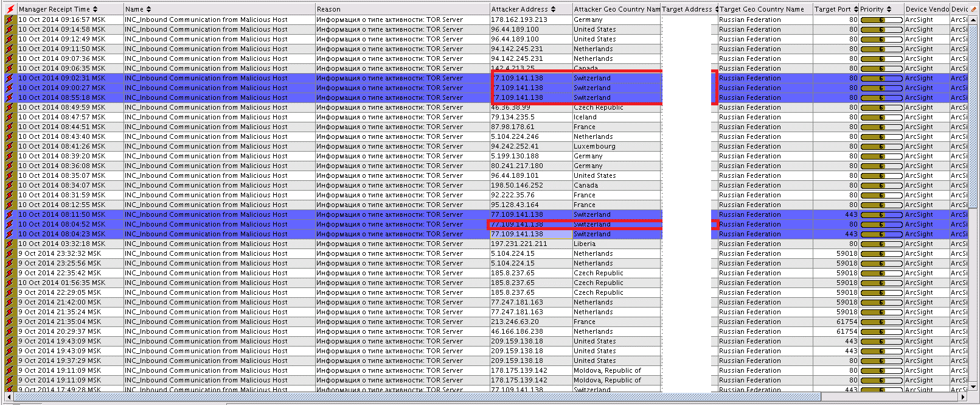
Task: Select the event icon for 08:44:51 MSK row
Action: (9, 127)
